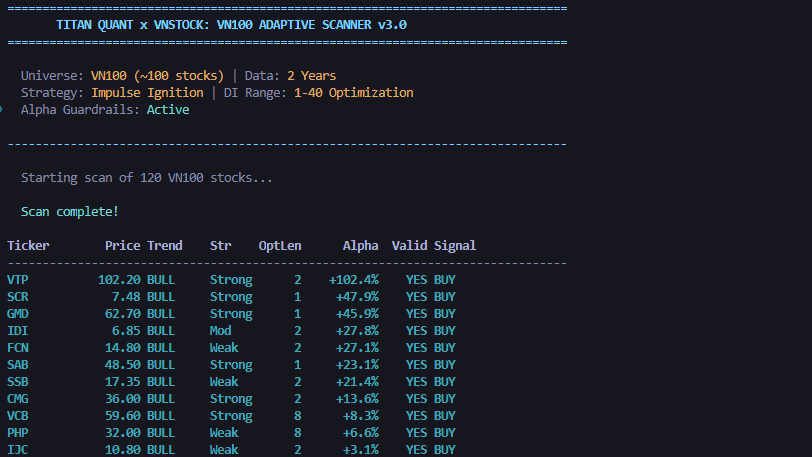Click the "Alpha" column header
The width and height of the screenshot is (812, 457).
(360, 246)
